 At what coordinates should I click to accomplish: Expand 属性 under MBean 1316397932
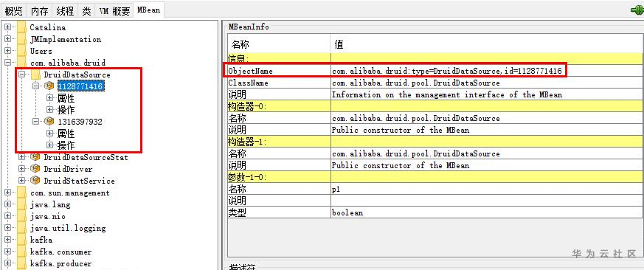pos(50,134)
